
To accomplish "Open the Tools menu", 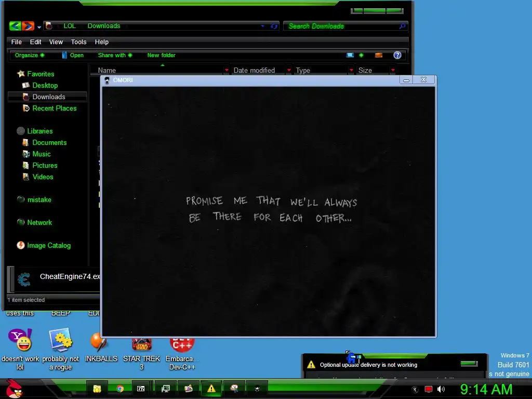I will (x=78, y=42).
